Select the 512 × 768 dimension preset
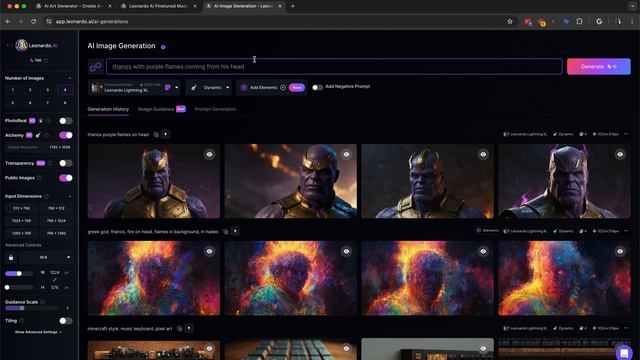Image resolution: width=640 pixels, height=360 pixels. [22, 208]
